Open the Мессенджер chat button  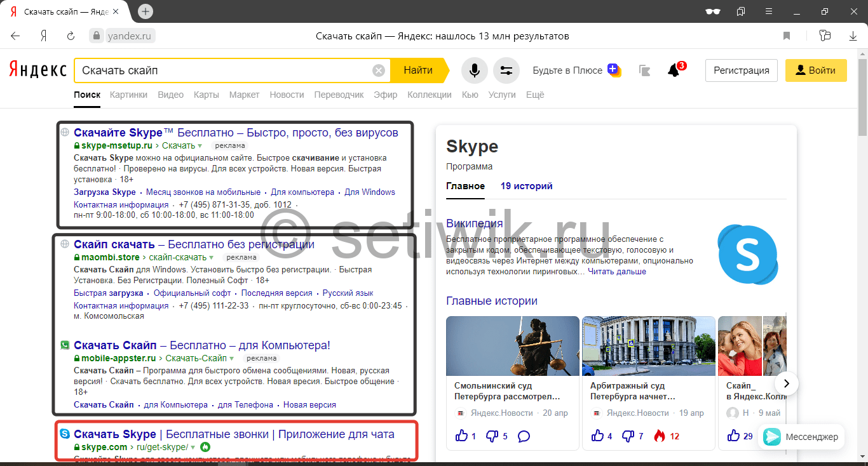[801, 437]
